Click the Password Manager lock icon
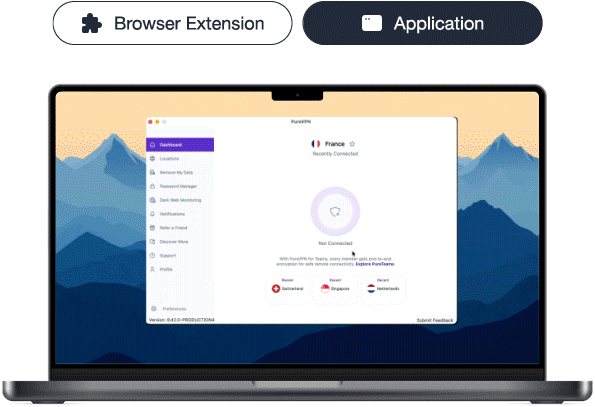The height and width of the screenshot is (407, 595). click(153, 186)
